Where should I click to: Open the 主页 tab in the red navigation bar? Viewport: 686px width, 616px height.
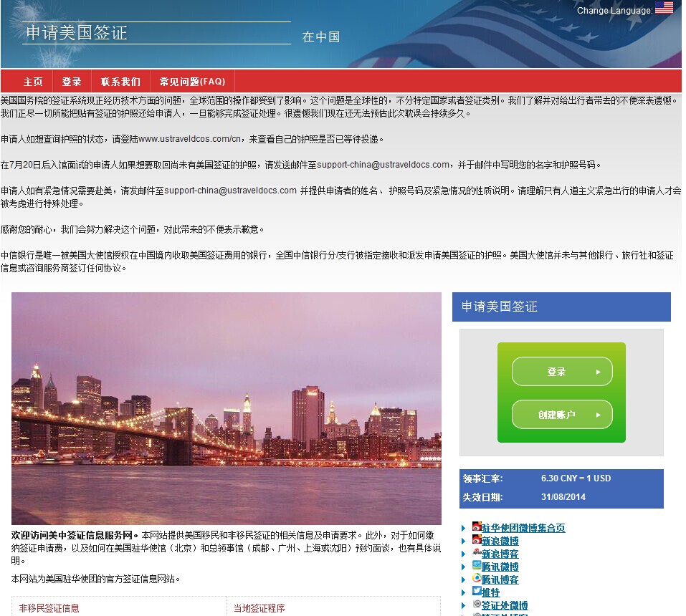click(x=33, y=82)
